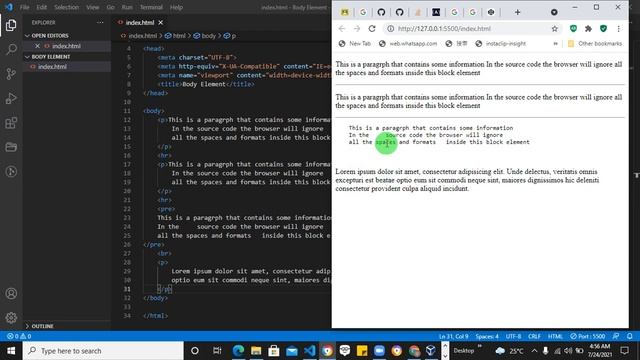Open the File menu
The height and width of the screenshot is (360, 640).
coord(24,7)
